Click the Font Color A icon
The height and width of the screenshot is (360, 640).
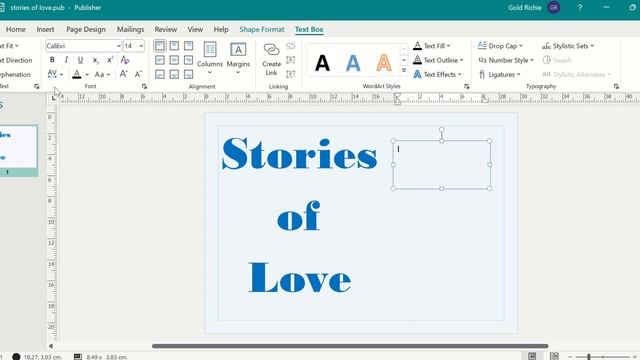pos(76,74)
